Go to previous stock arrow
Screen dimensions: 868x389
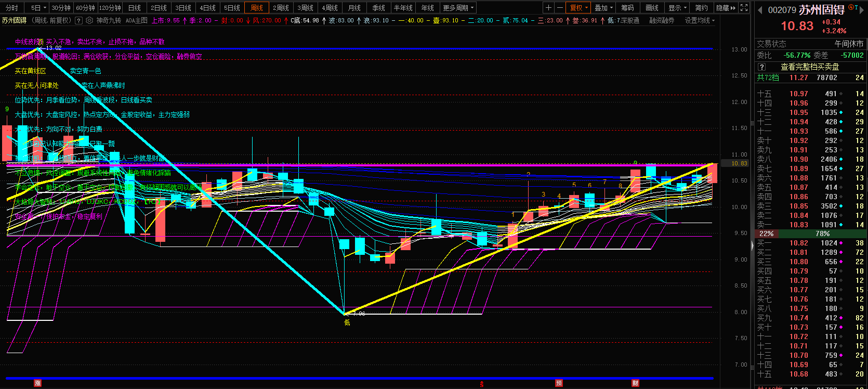(759, 10)
